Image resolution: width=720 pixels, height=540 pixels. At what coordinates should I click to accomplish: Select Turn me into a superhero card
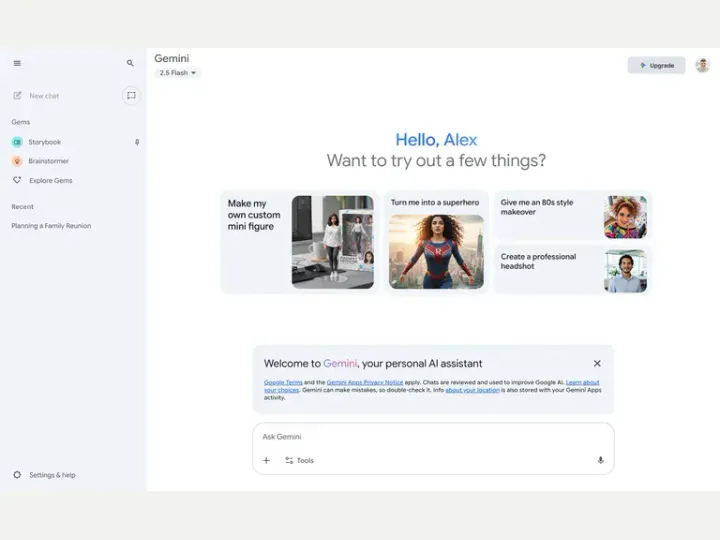click(436, 242)
